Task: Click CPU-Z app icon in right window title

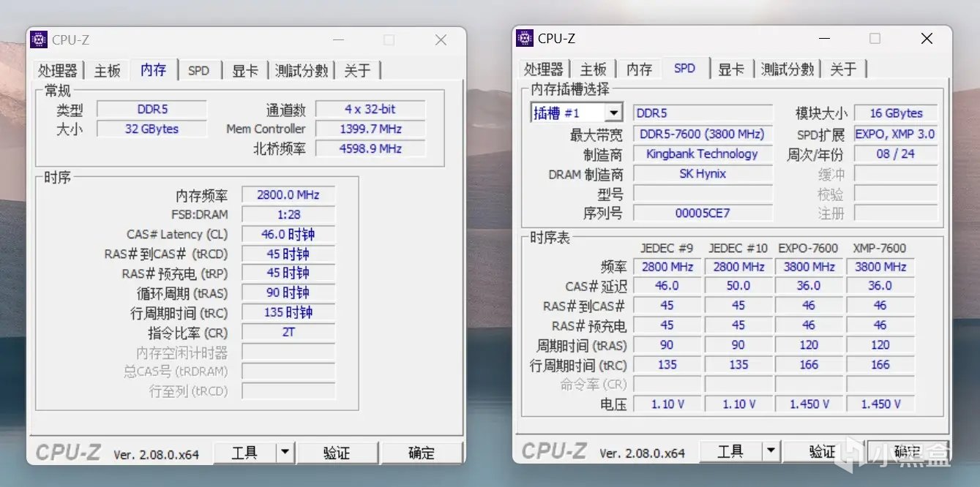Action: [x=524, y=38]
